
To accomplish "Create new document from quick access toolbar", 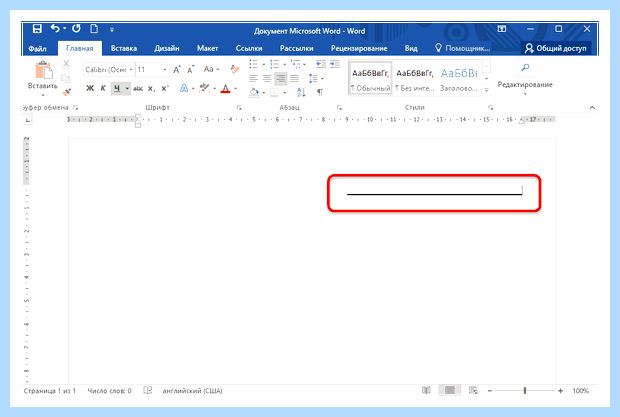I will 94,29.
